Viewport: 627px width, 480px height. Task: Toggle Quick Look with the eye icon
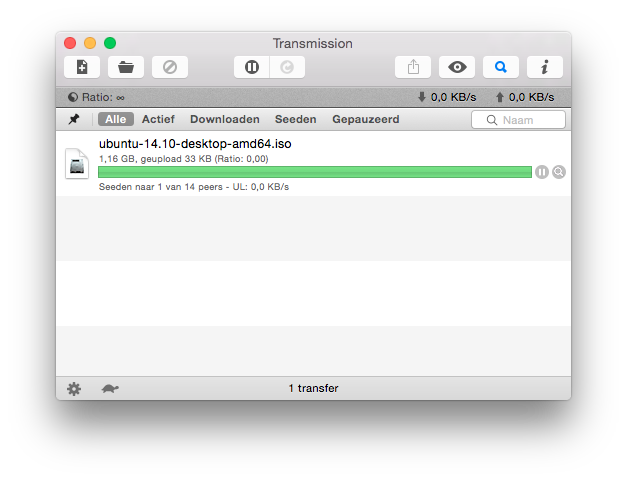click(457, 67)
